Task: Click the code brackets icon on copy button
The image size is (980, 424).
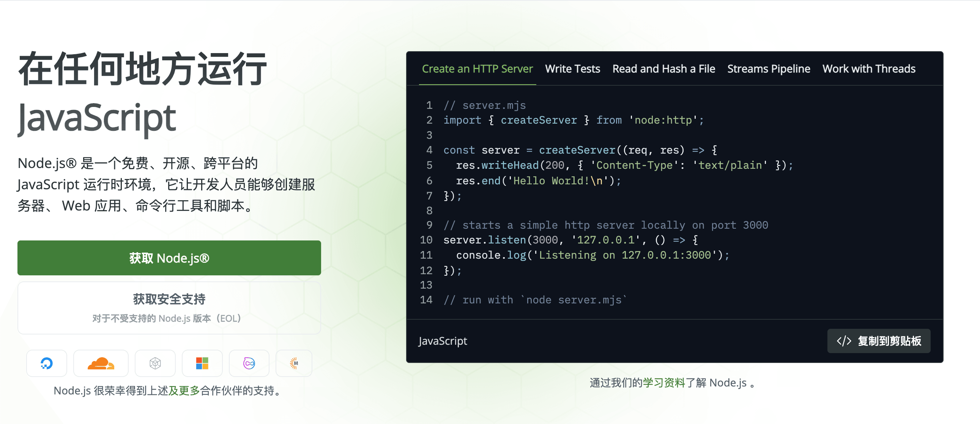Action: point(844,341)
